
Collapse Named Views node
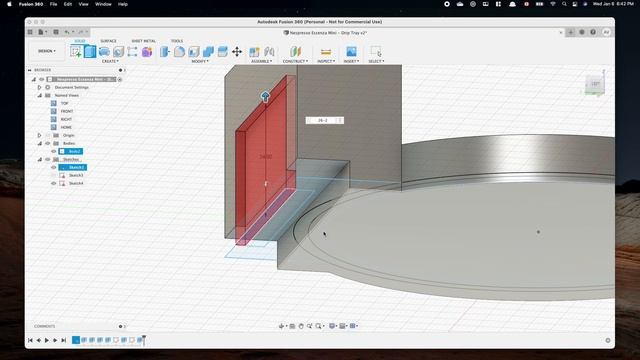point(40,95)
